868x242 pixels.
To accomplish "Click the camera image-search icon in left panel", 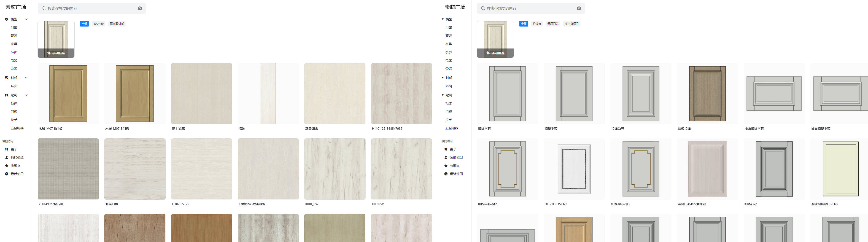I will [140, 8].
